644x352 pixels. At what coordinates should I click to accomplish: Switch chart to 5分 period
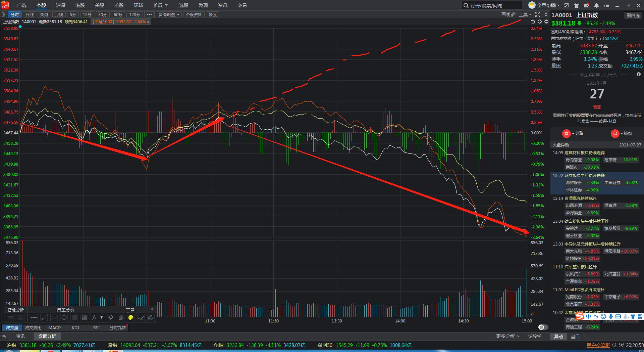click(73, 14)
